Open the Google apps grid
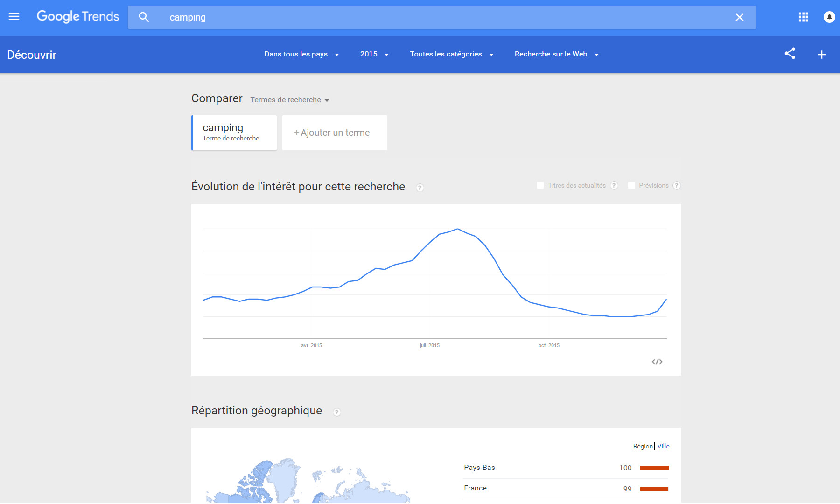The image size is (840, 504). pos(803,17)
